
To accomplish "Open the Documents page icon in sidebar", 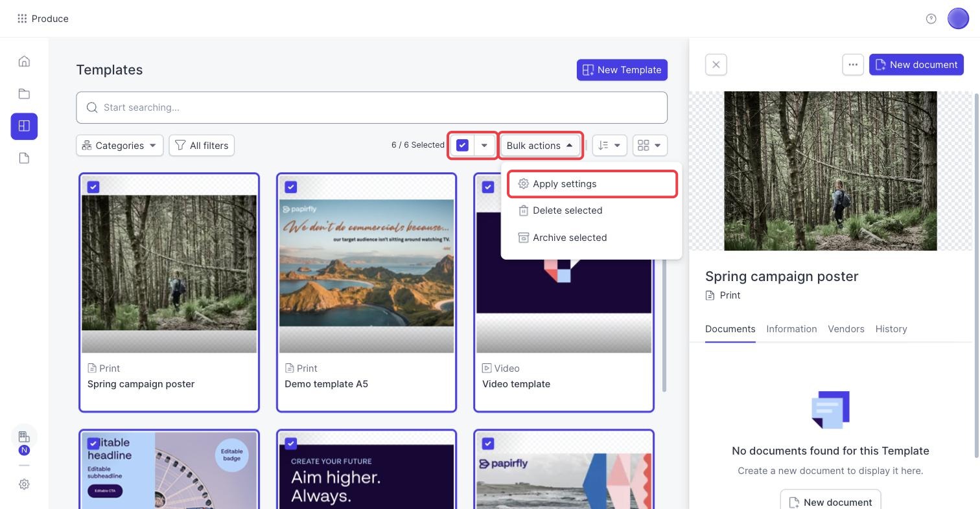I will point(24,158).
